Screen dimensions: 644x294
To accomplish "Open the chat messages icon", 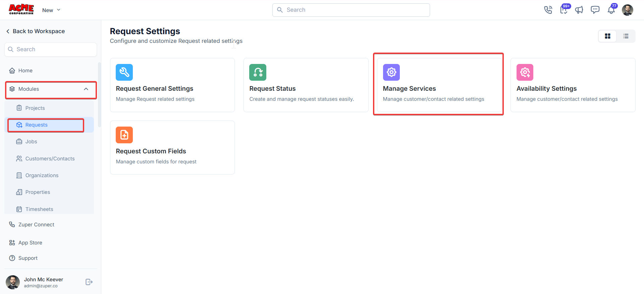I will click(x=595, y=10).
